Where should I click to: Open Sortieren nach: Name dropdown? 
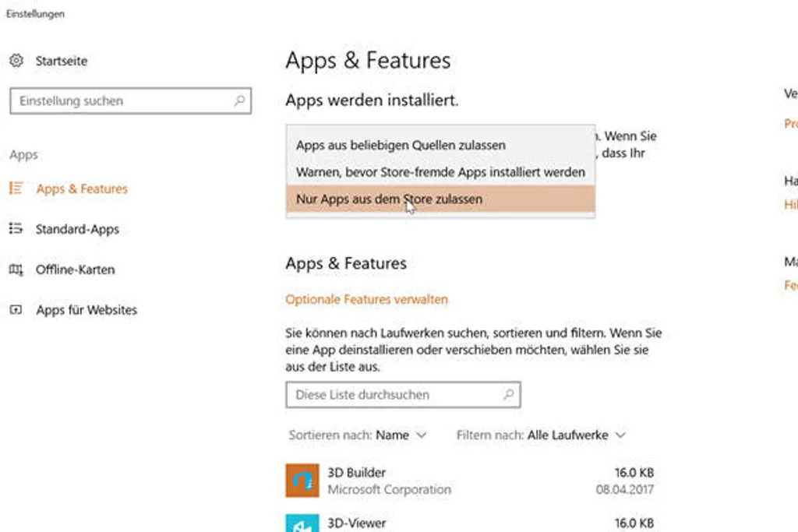tap(357, 435)
